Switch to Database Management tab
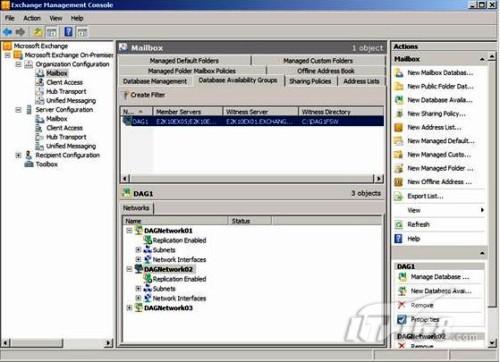The height and width of the screenshot is (362, 500). pyautogui.click(x=155, y=81)
